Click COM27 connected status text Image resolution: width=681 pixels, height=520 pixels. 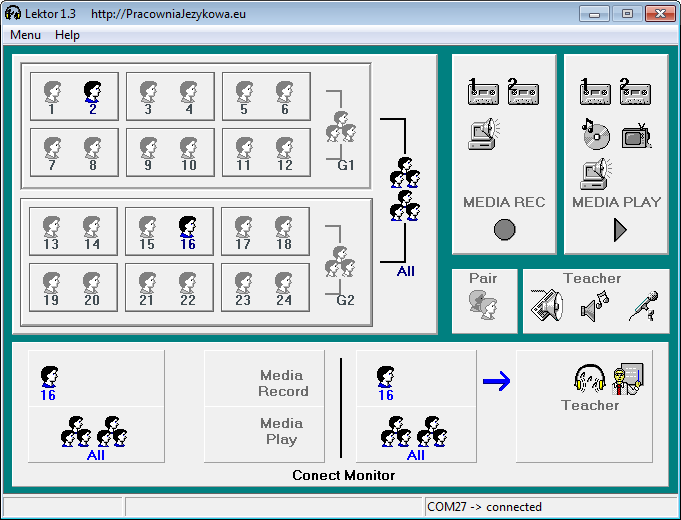coord(484,507)
